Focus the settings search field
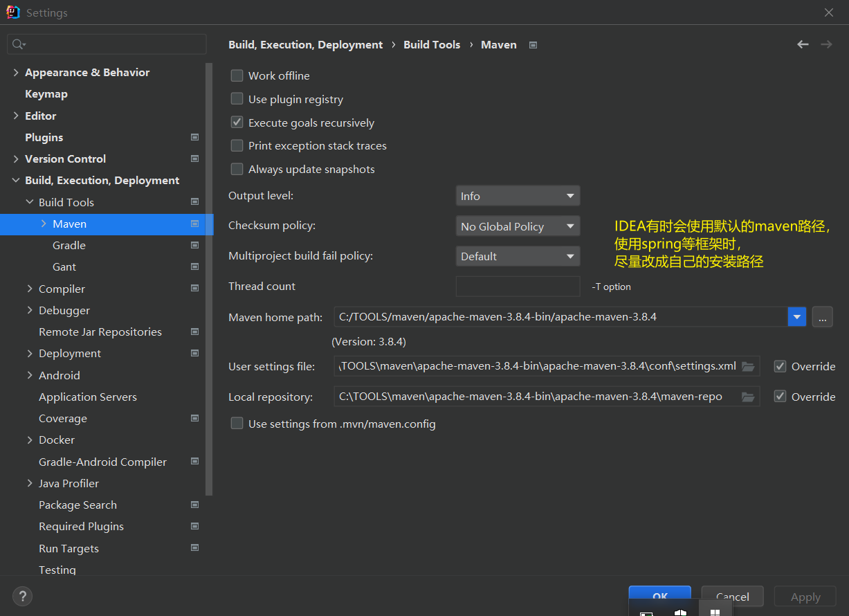This screenshot has width=849, height=616. (107, 44)
